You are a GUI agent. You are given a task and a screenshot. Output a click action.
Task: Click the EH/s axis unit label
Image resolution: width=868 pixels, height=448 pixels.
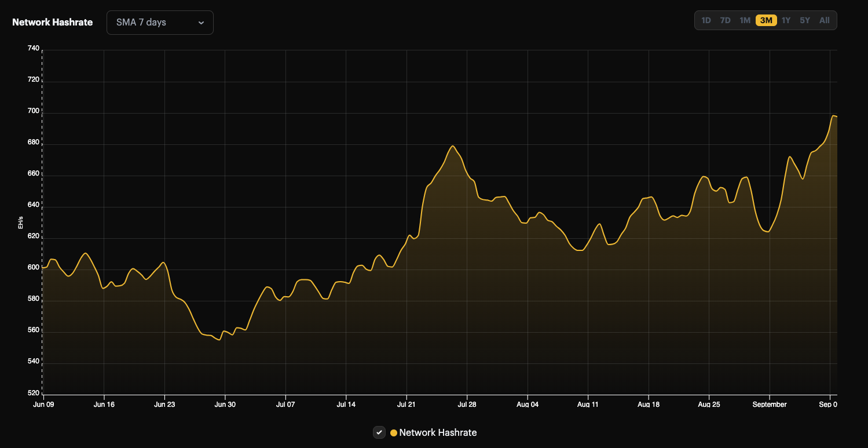tap(20, 221)
